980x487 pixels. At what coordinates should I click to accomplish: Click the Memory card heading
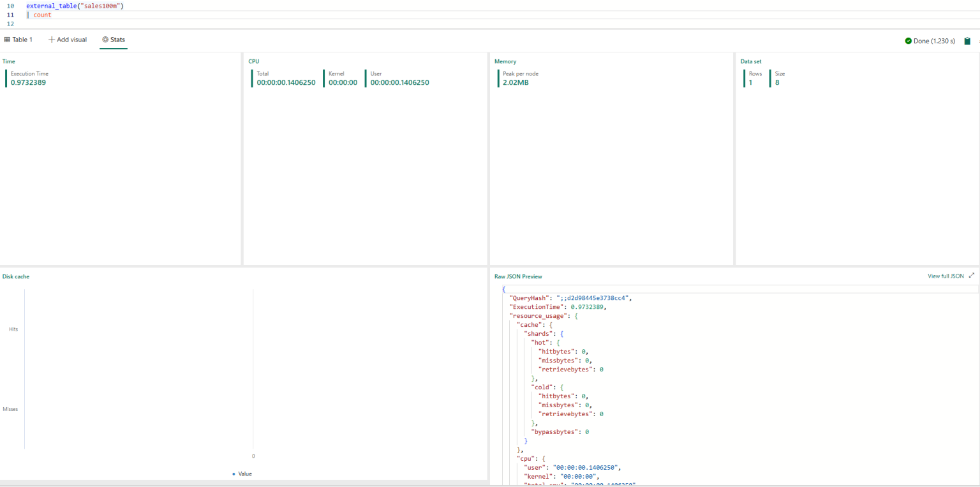[x=505, y=61]
